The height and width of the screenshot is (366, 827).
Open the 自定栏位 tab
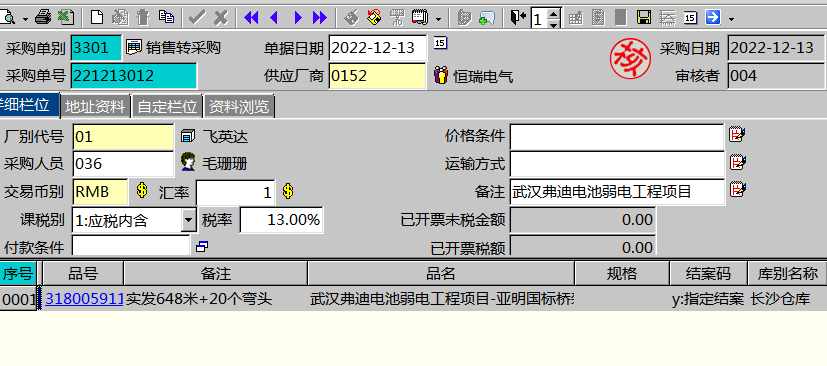click(x=167, y=107)
